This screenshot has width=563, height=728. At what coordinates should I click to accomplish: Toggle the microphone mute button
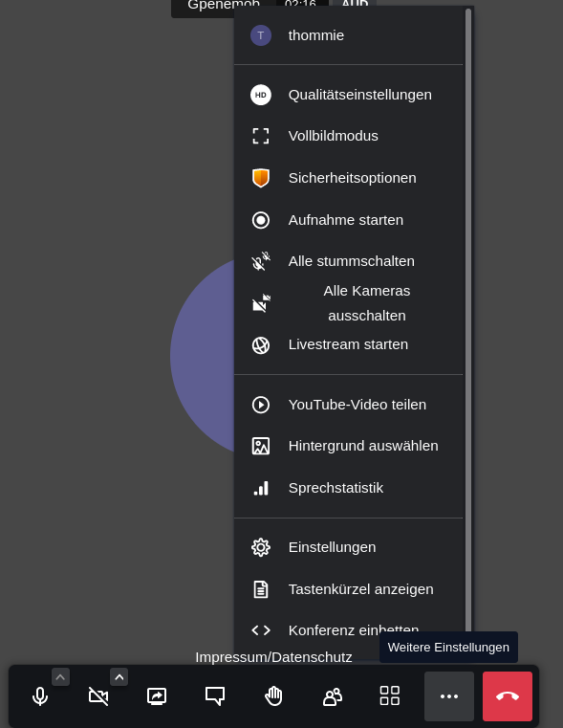[x=40, y=696]
